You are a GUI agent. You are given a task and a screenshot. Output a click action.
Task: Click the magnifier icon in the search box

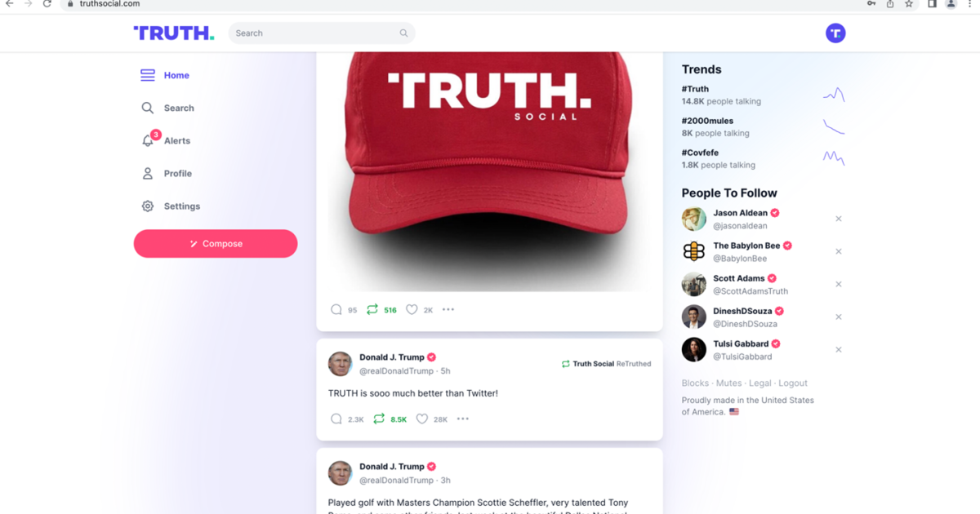click(x=403, y=33)
